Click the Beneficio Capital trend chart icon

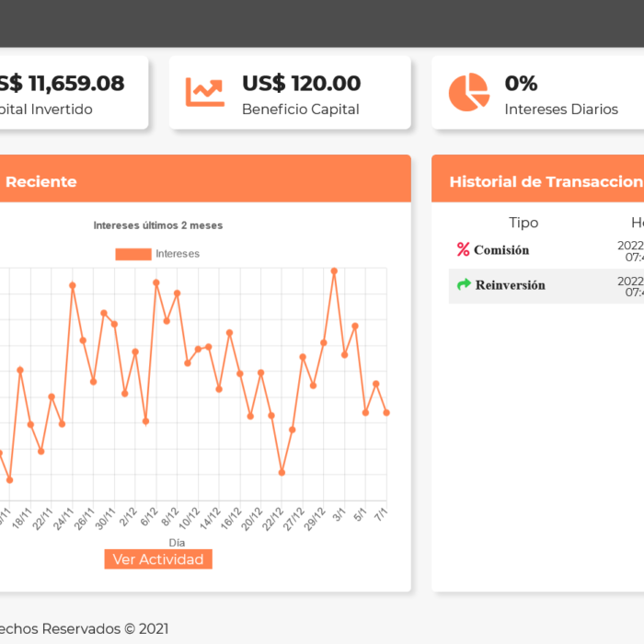pos(204,92)
